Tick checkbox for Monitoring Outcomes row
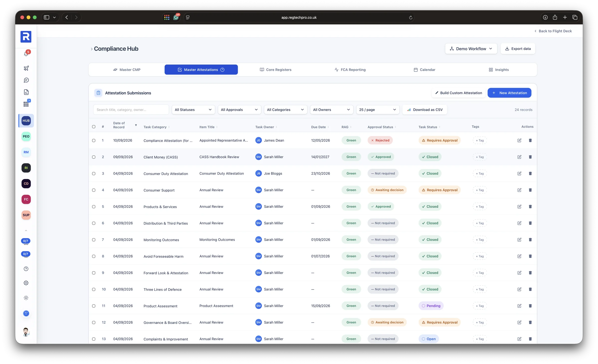Screen dimensions: 598x364 pos(94,240)
